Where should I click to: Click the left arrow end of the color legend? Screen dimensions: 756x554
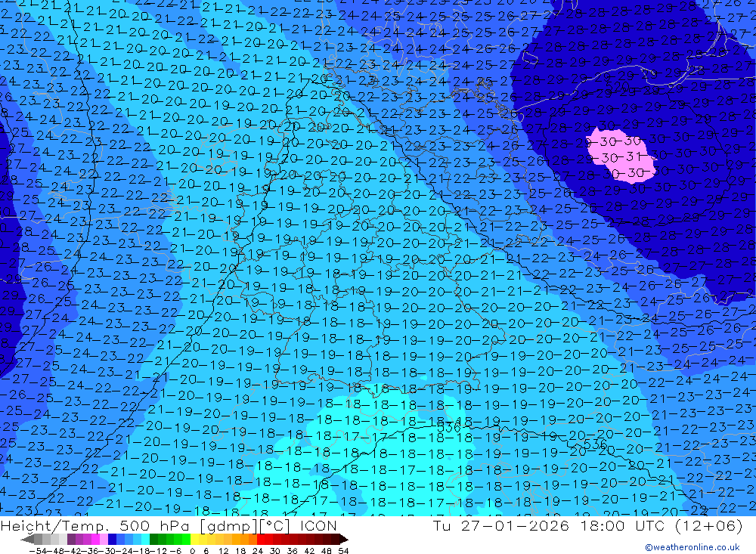[27, 540]
